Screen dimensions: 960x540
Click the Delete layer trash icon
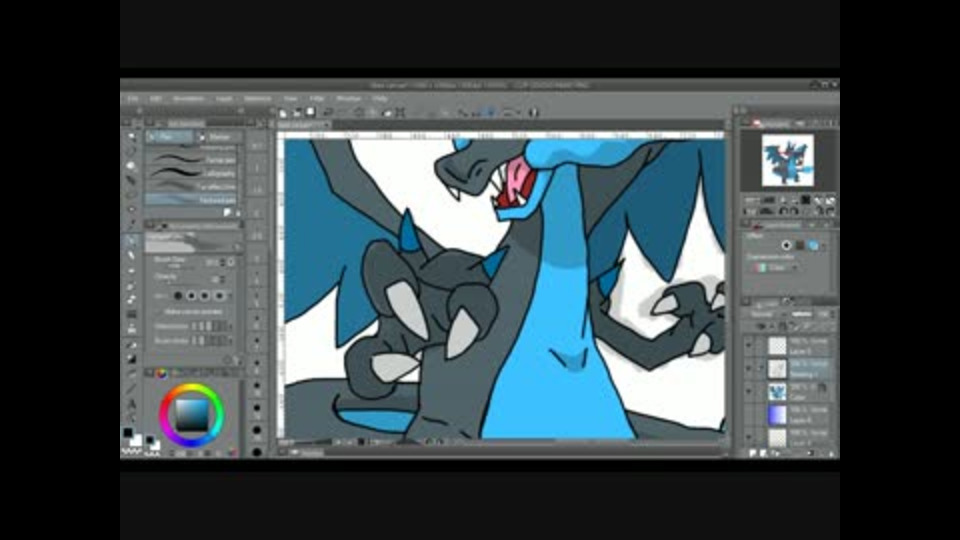(831, 453)
